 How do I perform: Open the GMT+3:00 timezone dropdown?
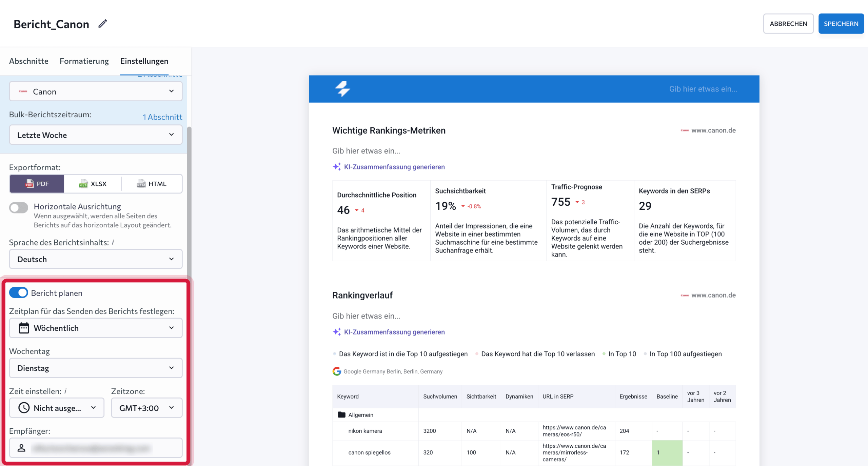(147, 408)
